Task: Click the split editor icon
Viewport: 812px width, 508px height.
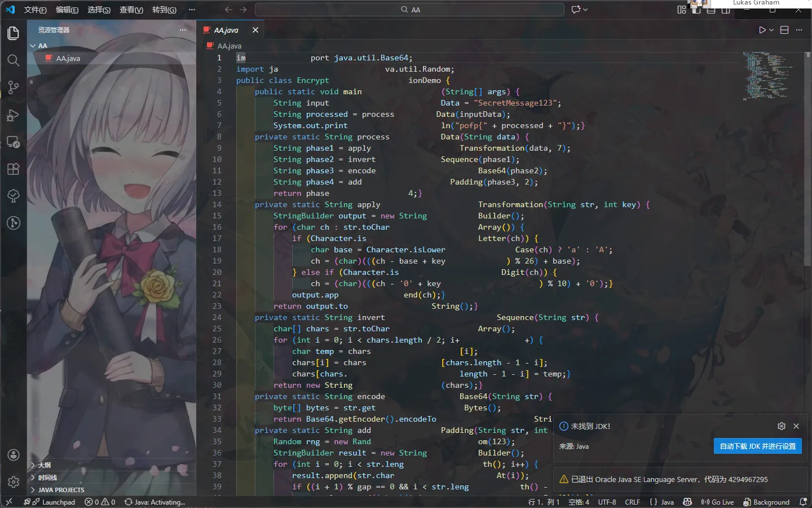Action: click(x=784, y=30)
